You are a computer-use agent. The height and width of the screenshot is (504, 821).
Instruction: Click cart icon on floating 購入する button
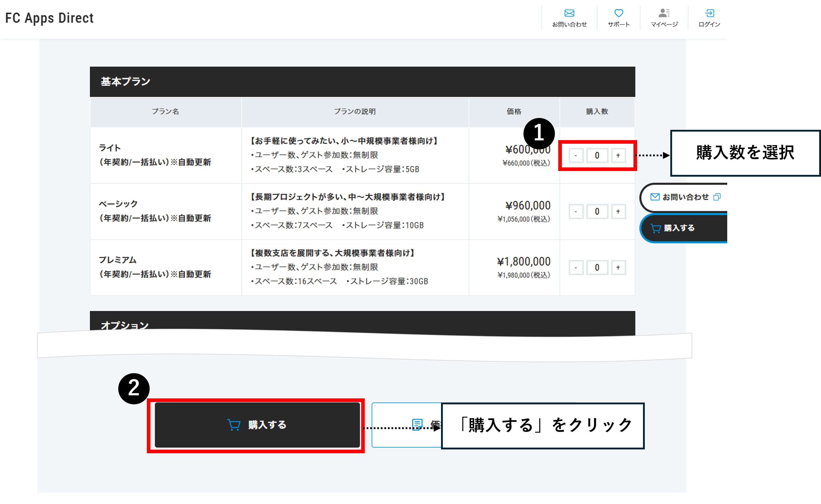pos(655,228)
